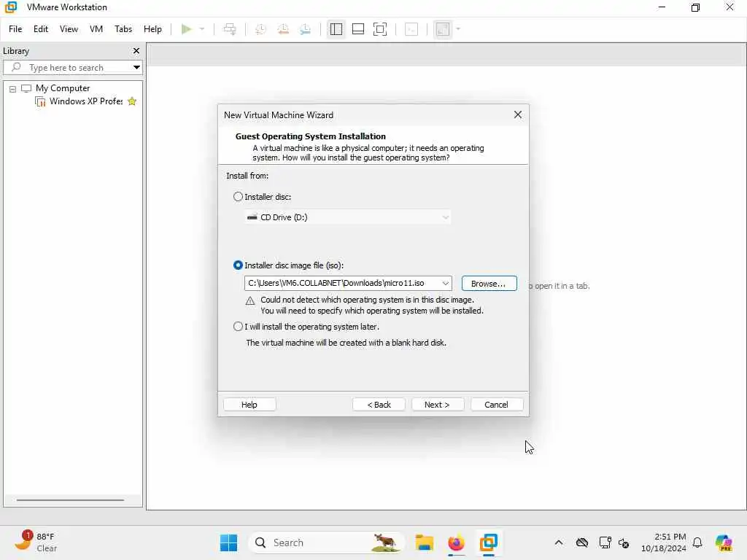
Task: Click the Stretch Guest toolbar icon
Action: click(443, 29)
